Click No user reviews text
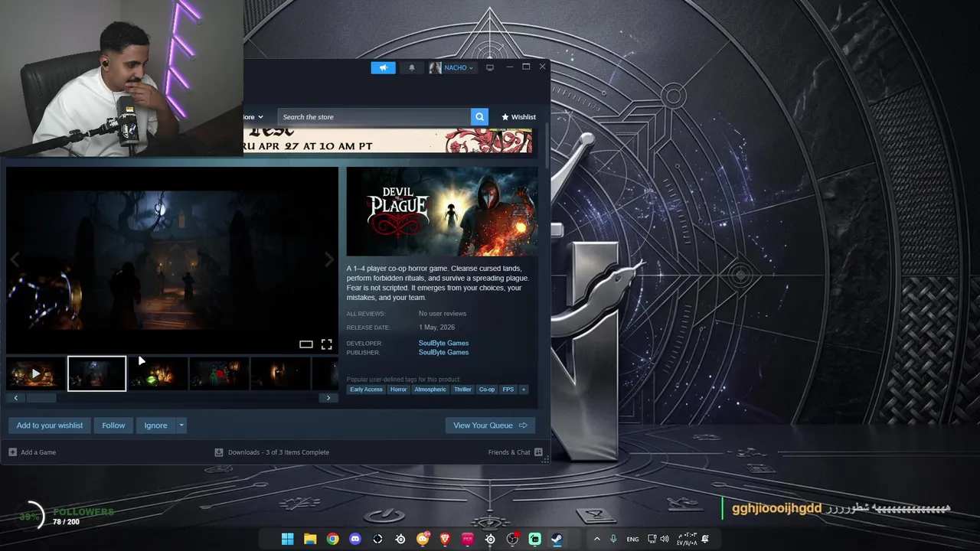Image resolution: width=980 pixels, height=551 pixels. tap(443, 314)
